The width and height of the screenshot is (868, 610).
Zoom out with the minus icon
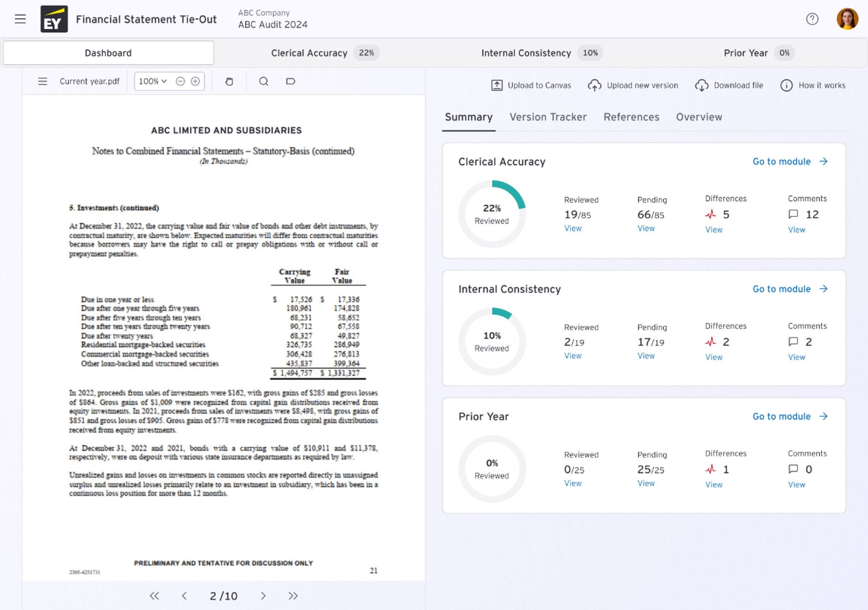click(180, 81)
